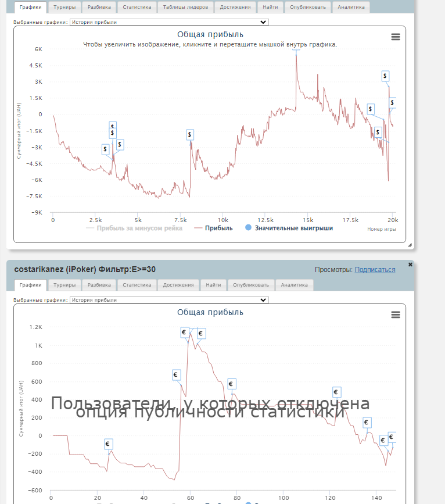Screen dimensions: 445x504
Task: Switch to top panel 'Турниры' tab
Action: pos(64,7)
